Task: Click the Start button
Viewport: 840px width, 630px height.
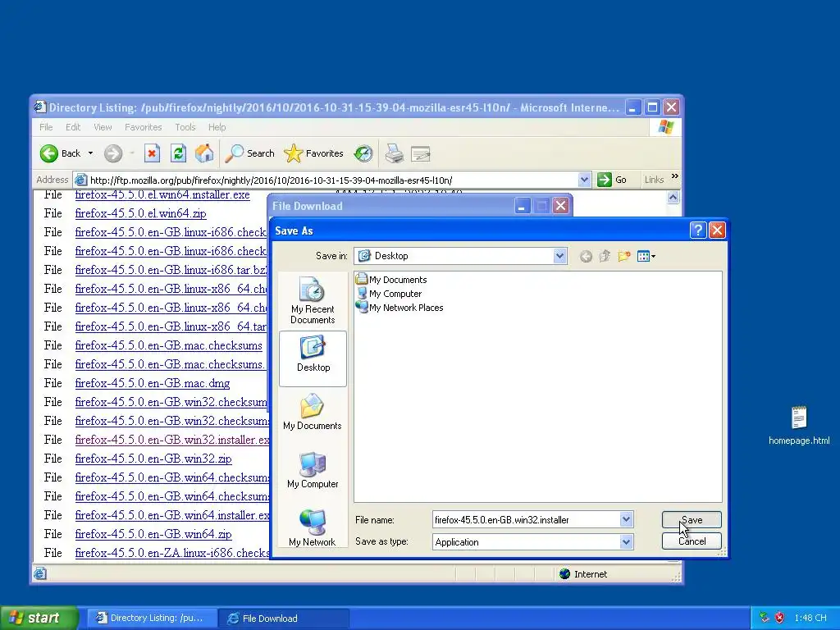Action: pos(39,618)
